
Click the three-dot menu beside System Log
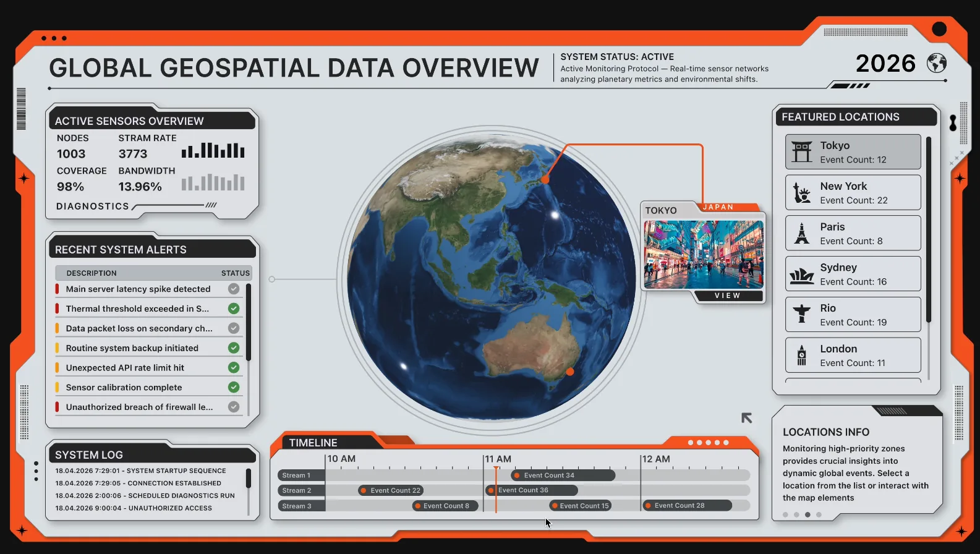pos(36,471)
